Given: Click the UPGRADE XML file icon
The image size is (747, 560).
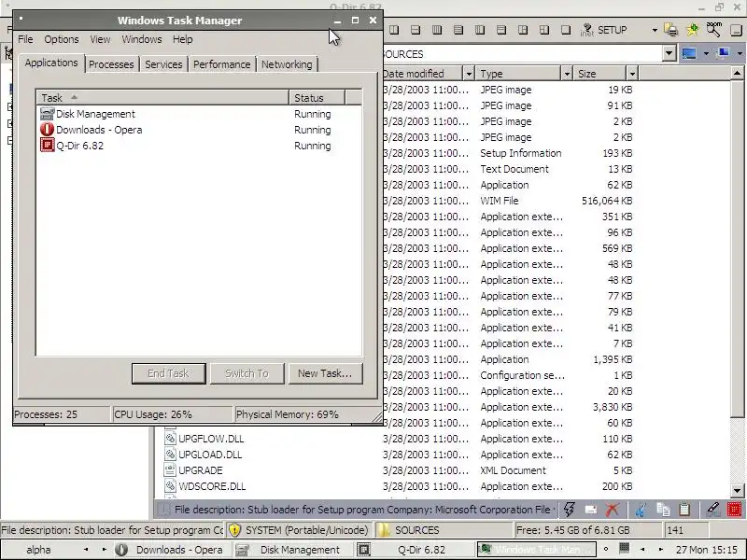Looking at the screenshot, I should (x=170, y=470).
